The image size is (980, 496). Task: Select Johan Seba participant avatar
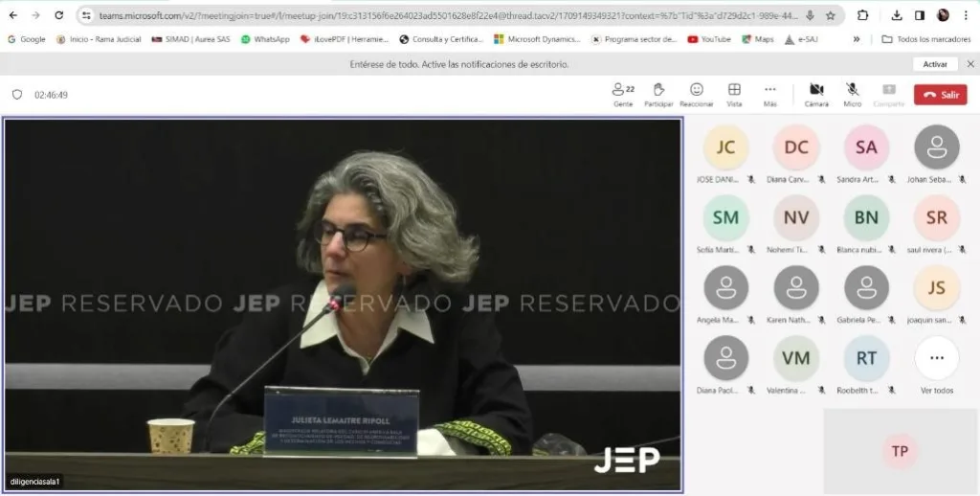(x=937, y=147)
